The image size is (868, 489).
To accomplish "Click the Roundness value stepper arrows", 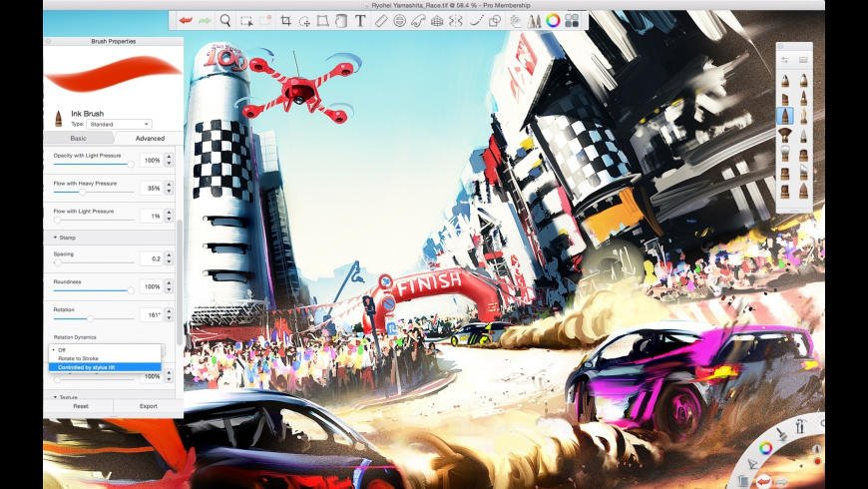I will [169, 286].
